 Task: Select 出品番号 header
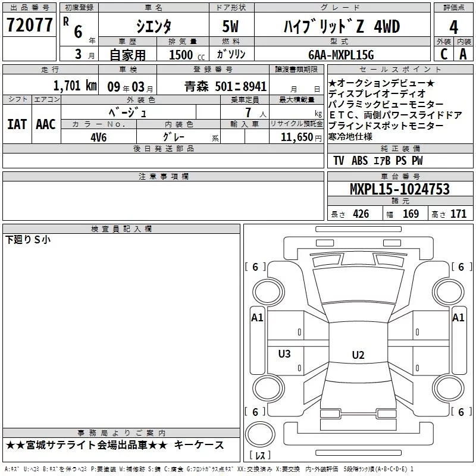click(29, 8)
